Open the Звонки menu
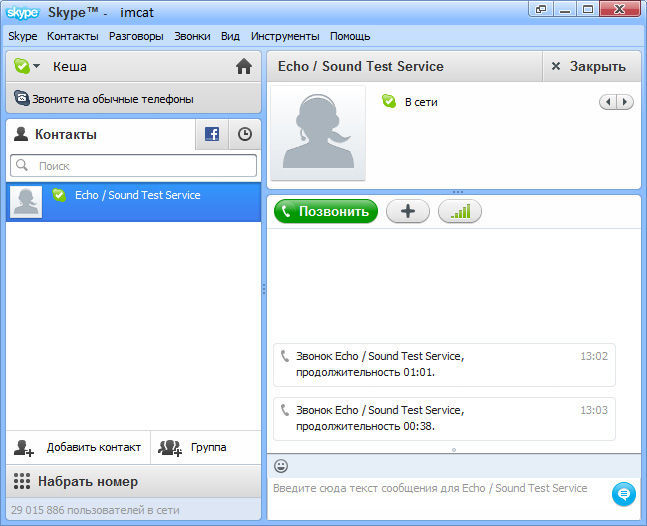647x526 pixels. click(x=192, y=36)
